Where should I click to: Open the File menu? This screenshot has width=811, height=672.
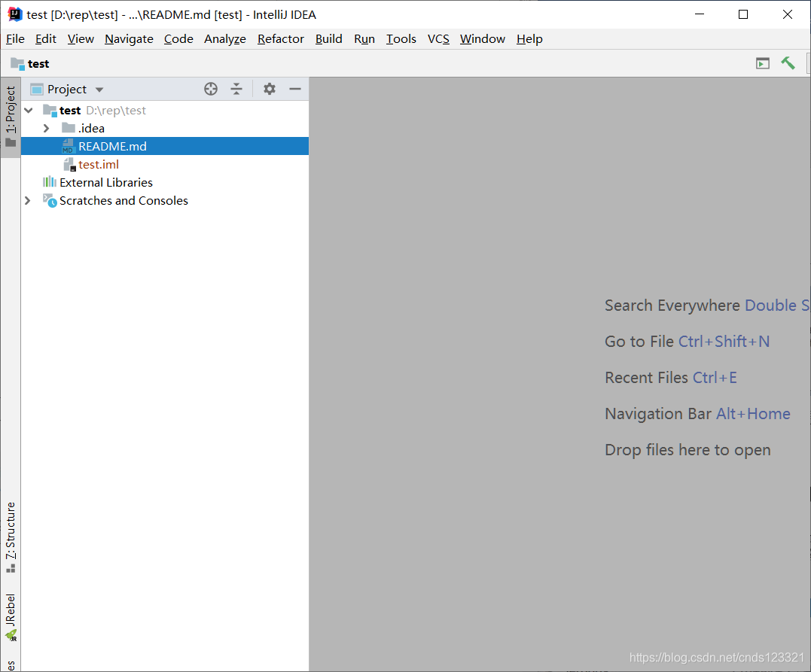tap(15, 39)
